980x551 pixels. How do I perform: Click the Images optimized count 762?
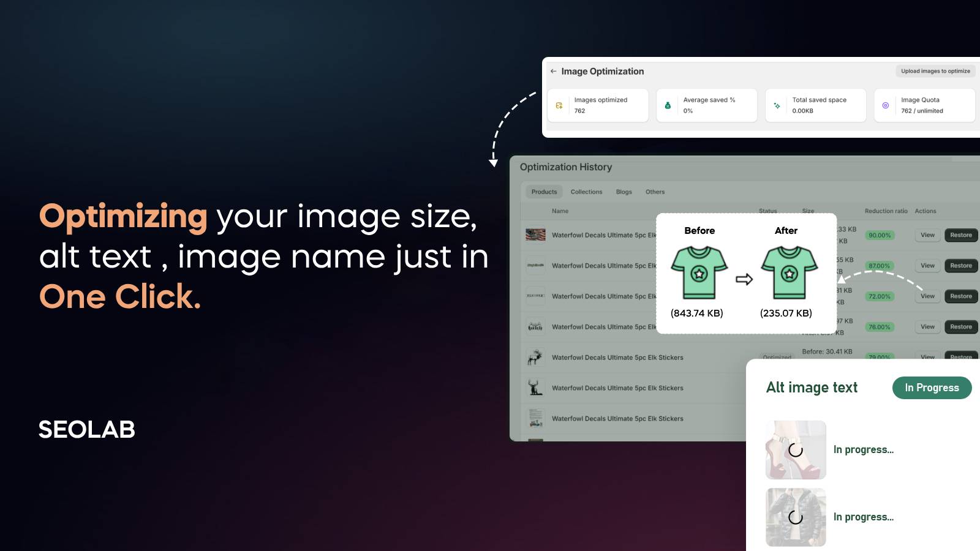click(579, 111)
